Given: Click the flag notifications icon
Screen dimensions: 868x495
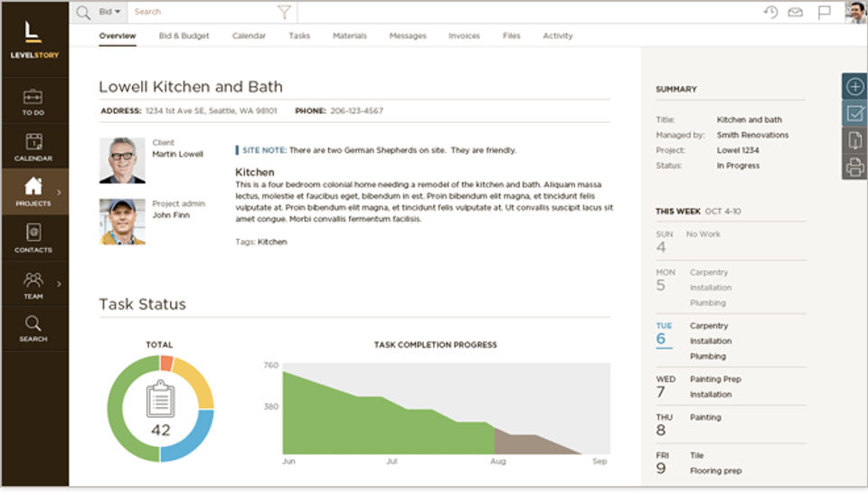Looking at the screenshot, I should click(824, 12).
